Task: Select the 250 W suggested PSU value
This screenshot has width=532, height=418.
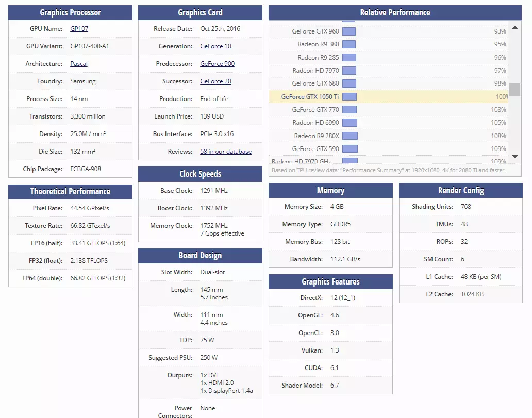Action: point(209,358)
